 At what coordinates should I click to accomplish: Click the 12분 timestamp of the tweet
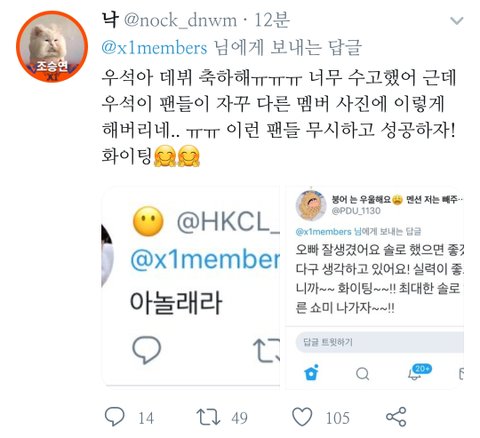click(x=272, y=21)
